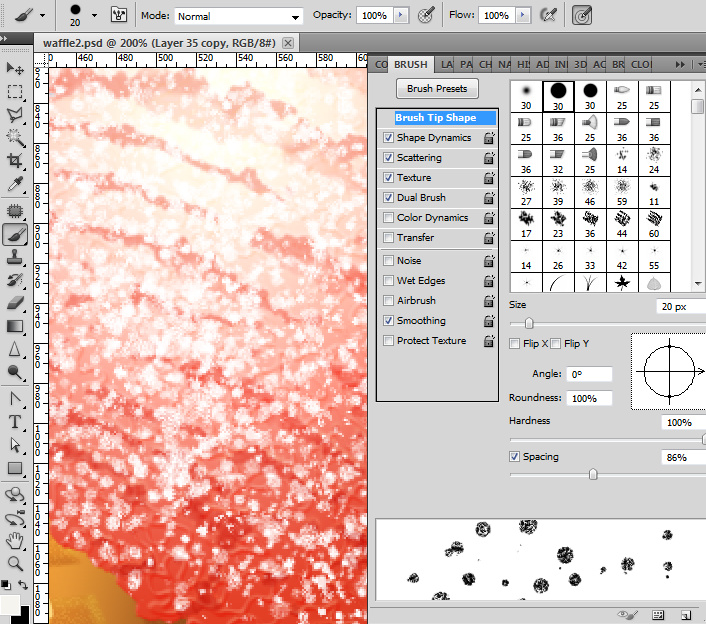Viewport: 706px width, 624px height.
Task: Uncheck the Spacing checkbox
Action: click(x=515, y=457)
